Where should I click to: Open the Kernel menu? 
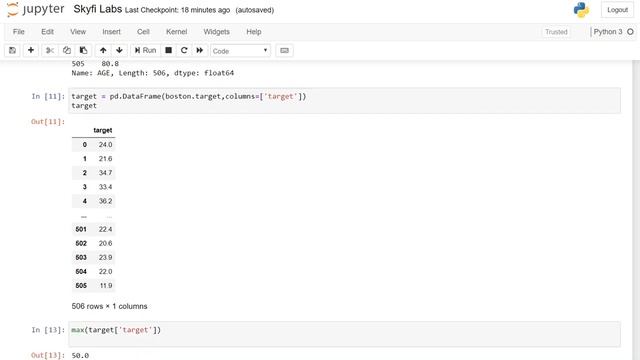(x=176, y=32)
